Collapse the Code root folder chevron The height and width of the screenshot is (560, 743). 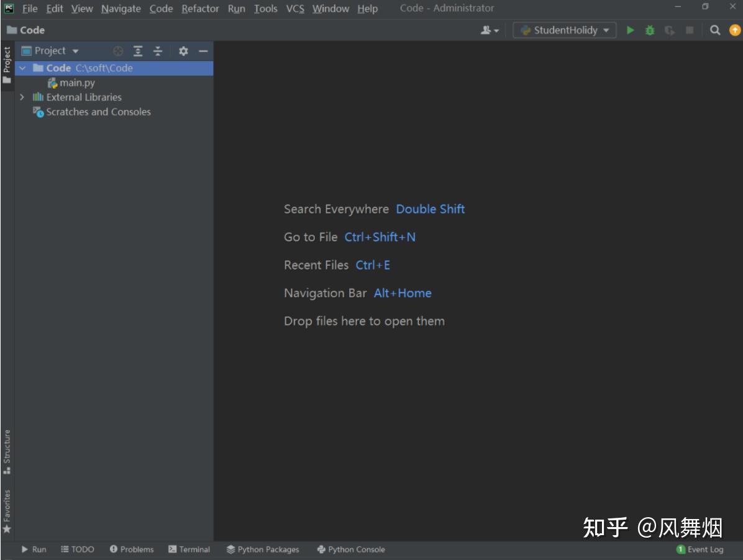tap(22, 68)
